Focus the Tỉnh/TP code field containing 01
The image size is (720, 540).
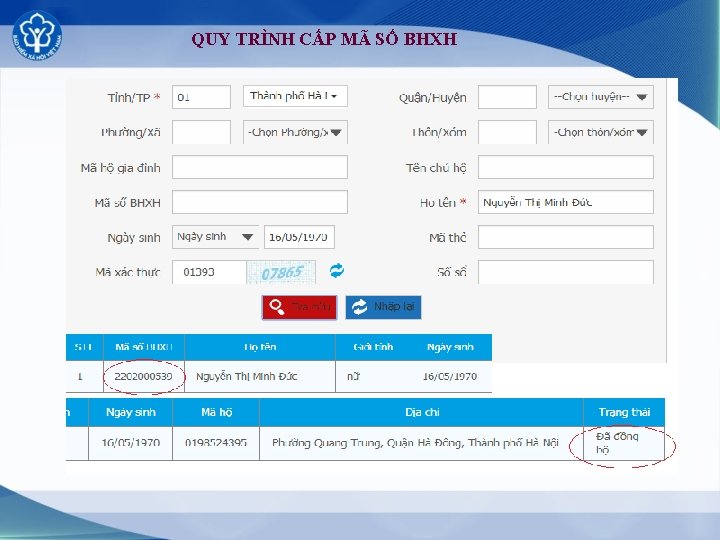click(x=201, y=97)
